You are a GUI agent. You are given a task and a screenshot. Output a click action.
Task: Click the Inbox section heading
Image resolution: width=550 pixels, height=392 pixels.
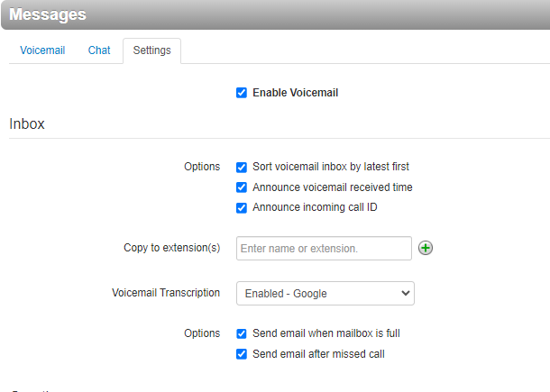27,124
